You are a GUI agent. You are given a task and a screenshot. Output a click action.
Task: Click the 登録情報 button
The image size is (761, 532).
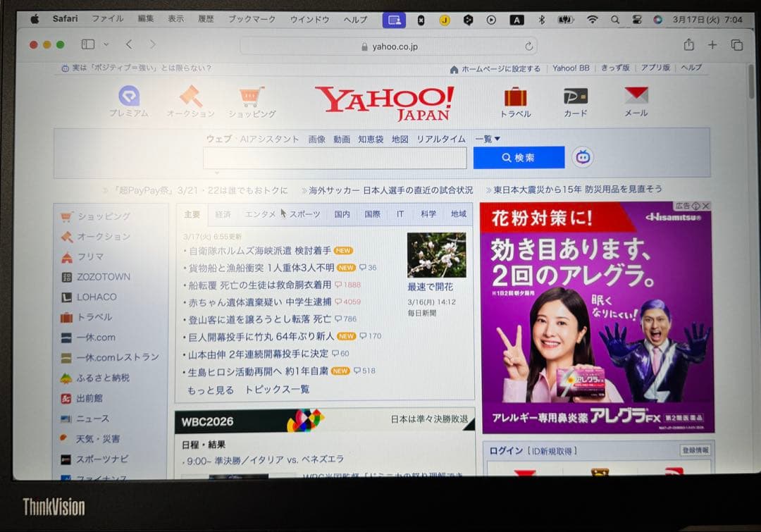click(695, 450)
